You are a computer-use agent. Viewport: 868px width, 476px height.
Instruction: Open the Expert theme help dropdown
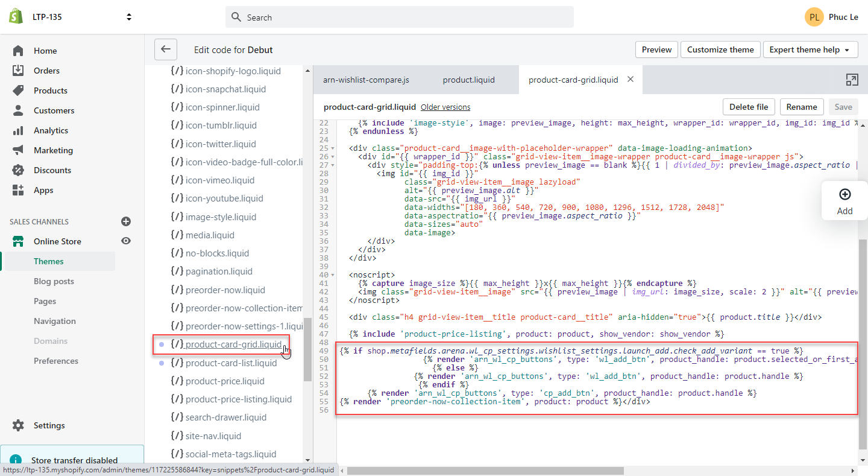coord(811,49)
